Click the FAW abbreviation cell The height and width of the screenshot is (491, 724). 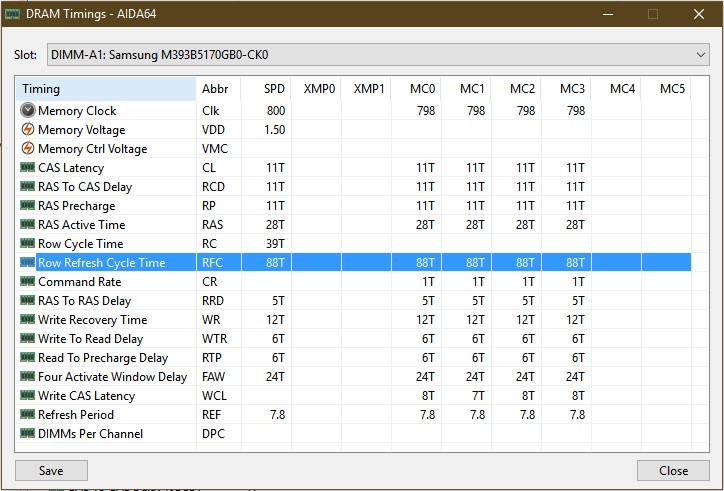click(213, 376)
